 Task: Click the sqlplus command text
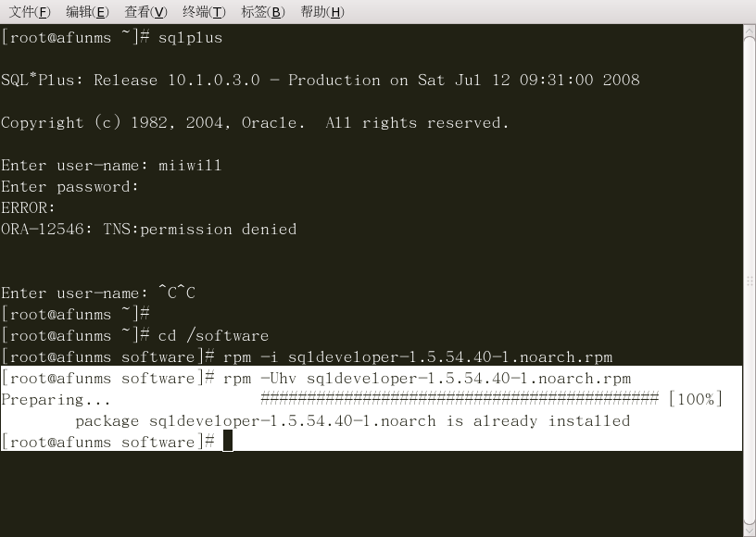coord(191,38)
